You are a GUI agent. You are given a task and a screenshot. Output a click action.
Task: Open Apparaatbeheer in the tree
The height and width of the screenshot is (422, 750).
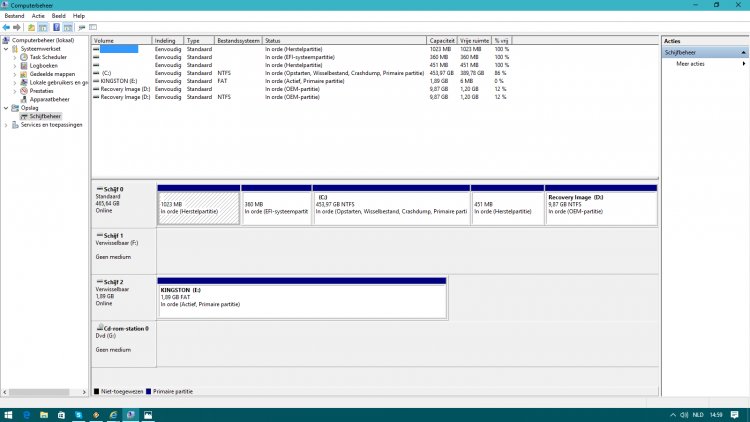[x=49, y=99]
